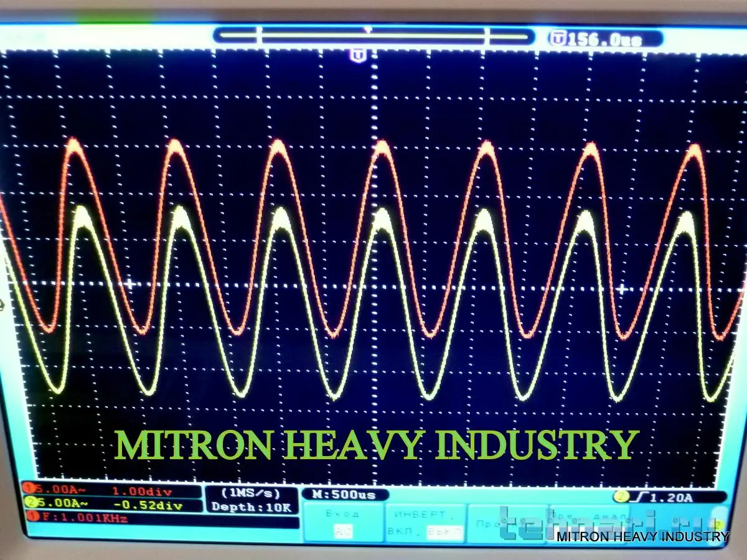Open the ИНВЕРТ. invert menu

(x=426, y=523)
